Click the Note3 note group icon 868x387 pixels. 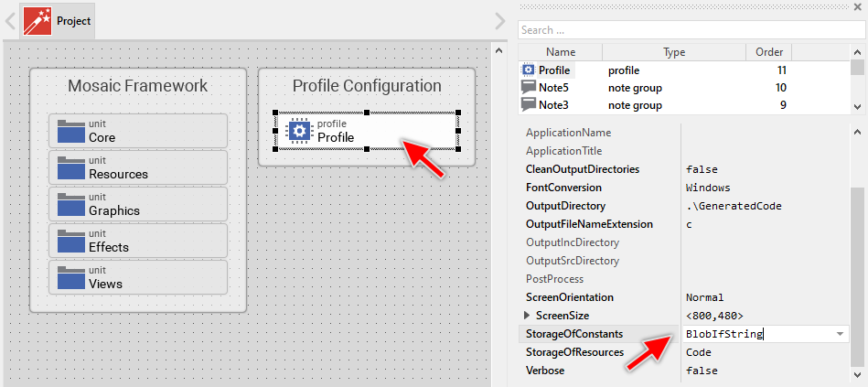pos(529,105)
